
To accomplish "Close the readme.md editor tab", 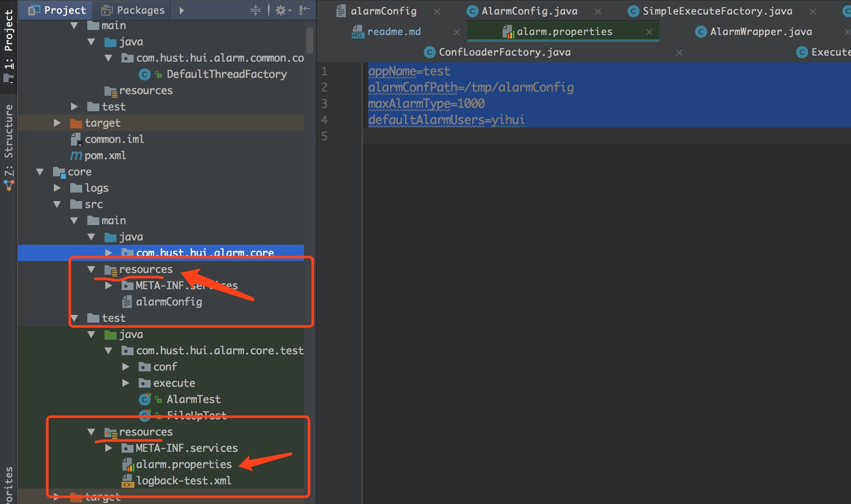I will pyautogui.click(x=456, y=32).
